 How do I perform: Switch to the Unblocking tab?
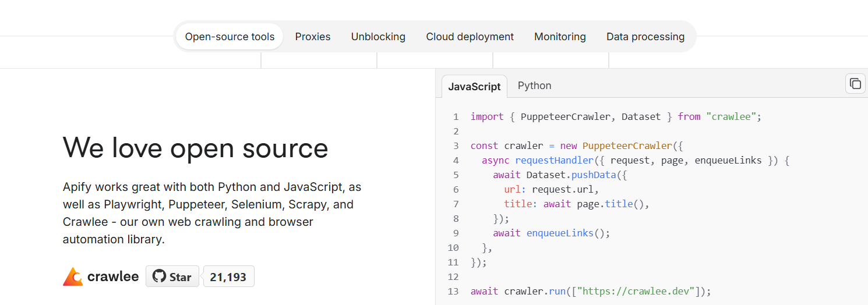378,37
